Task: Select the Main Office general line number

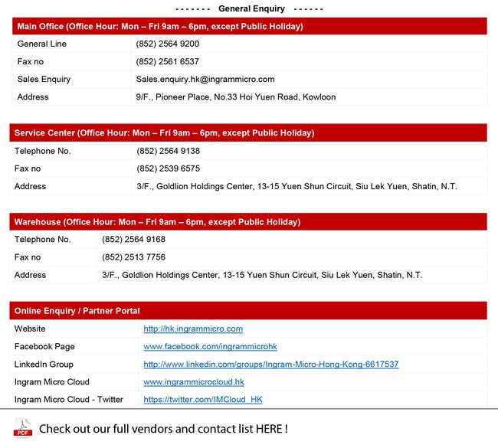Action: (168, 44)
